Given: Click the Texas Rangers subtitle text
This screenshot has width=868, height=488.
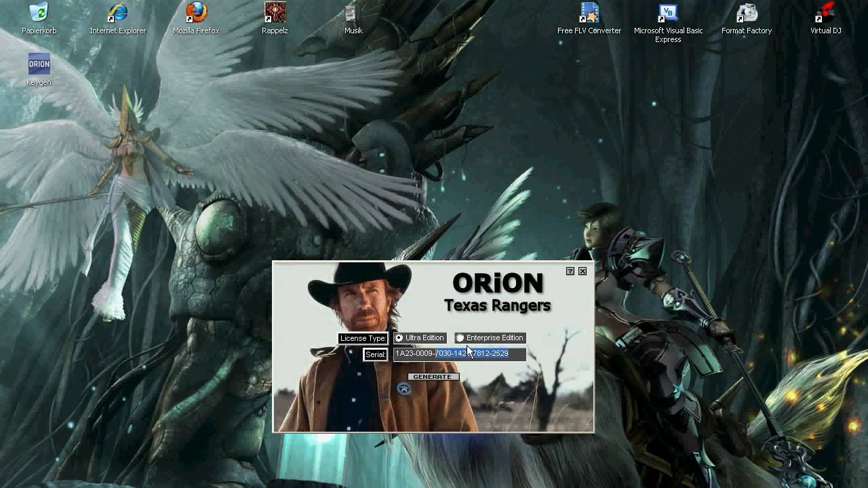Looking at the screenshot, I should (498, 306).
